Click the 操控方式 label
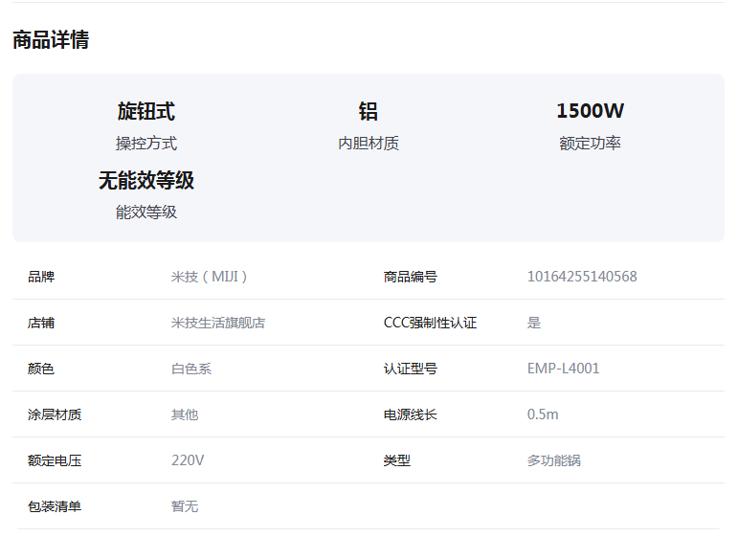Image resolution: width=738 pixels, height=560 pixels. pos(145,143)
